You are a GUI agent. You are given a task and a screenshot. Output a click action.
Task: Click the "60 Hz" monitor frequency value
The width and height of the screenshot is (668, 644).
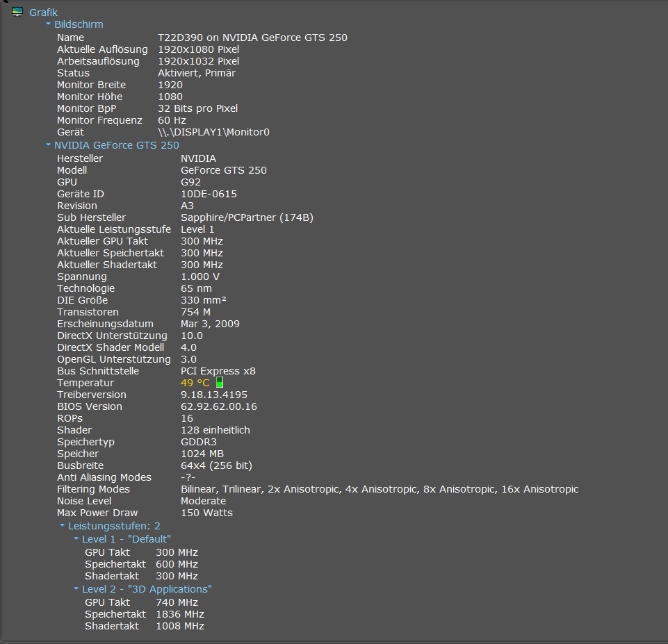(x=172, y=120)
